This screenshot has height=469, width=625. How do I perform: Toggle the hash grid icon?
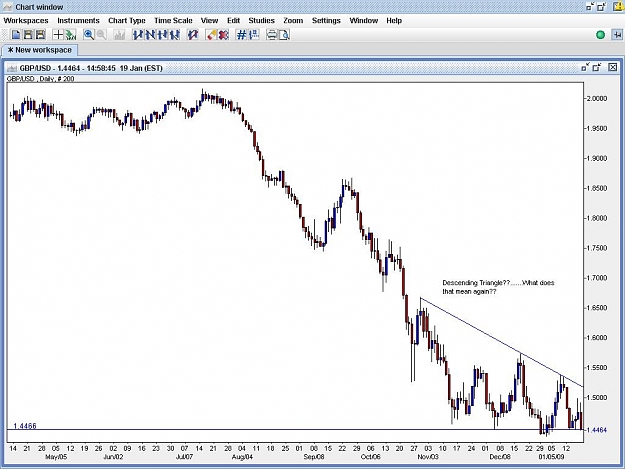[242, 35]
